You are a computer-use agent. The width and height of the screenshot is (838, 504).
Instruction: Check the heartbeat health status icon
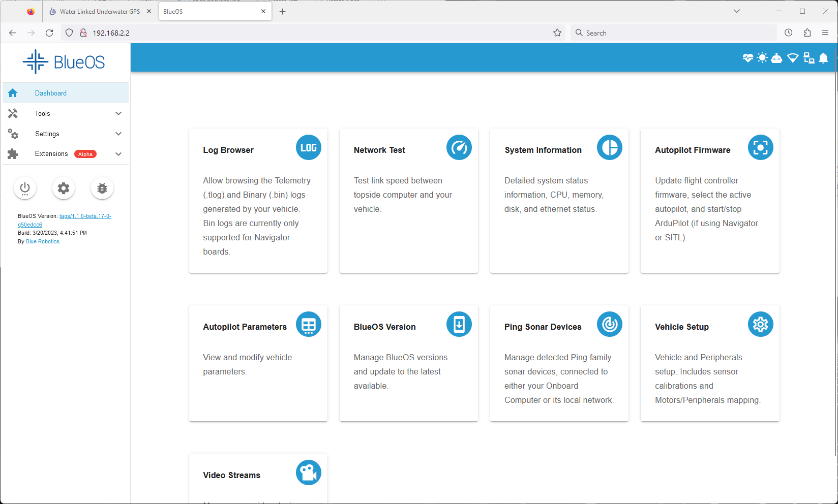[748, 58]
